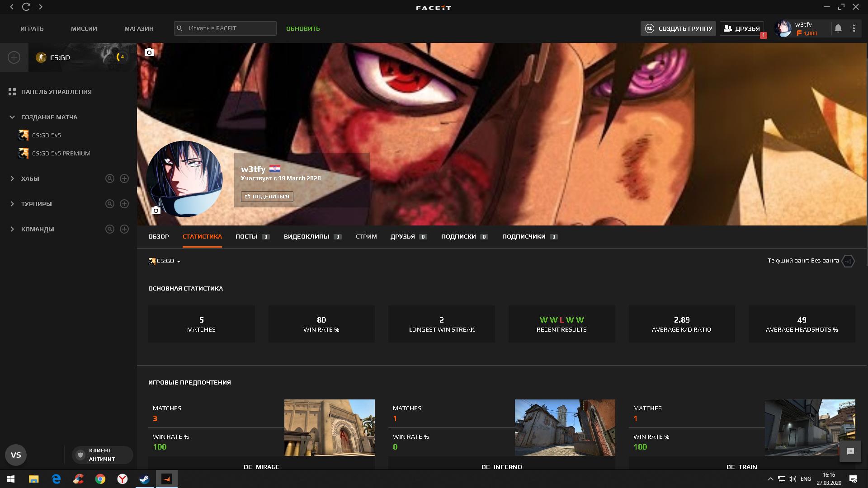Click camera icon to change cover photo

coord(149,52)
